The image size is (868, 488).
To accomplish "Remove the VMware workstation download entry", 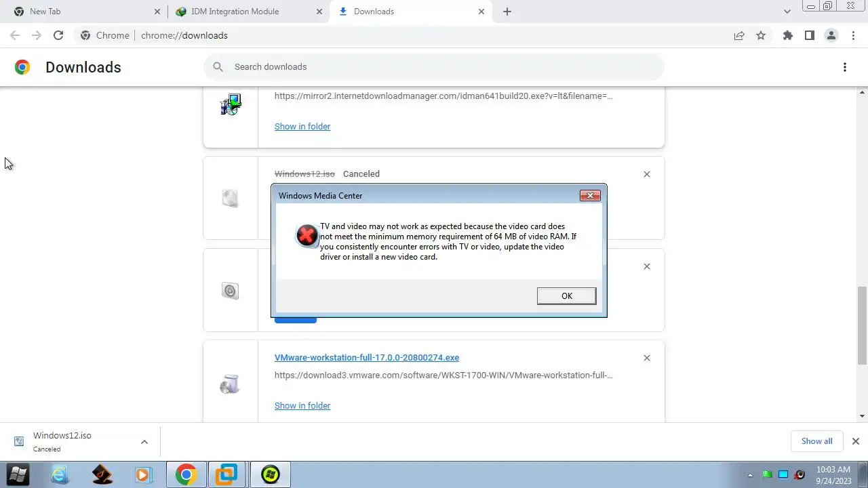I will (647, 358).
